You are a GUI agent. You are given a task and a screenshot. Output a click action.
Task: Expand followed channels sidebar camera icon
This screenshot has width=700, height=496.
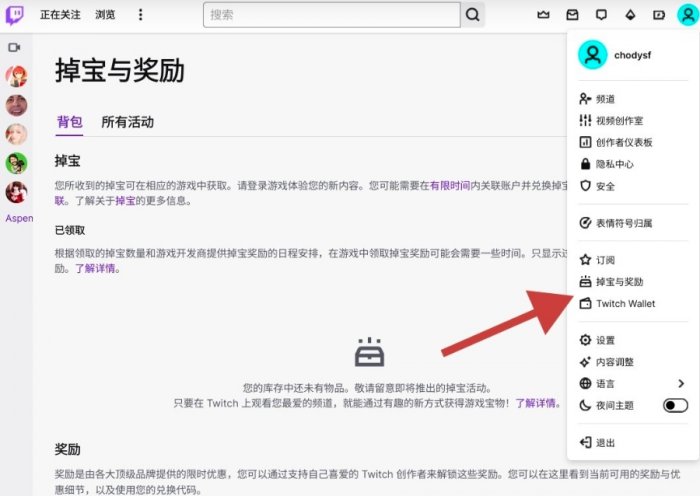point(15,47)
